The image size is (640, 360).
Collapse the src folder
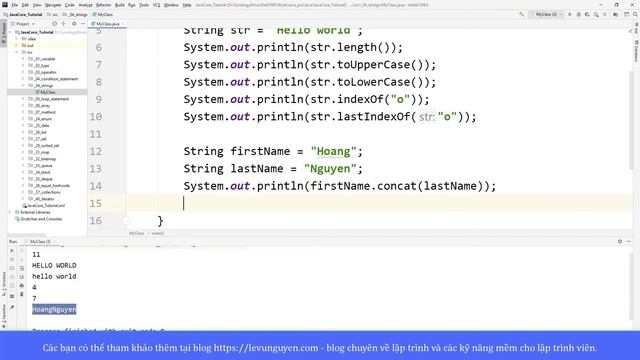point(17,52)
